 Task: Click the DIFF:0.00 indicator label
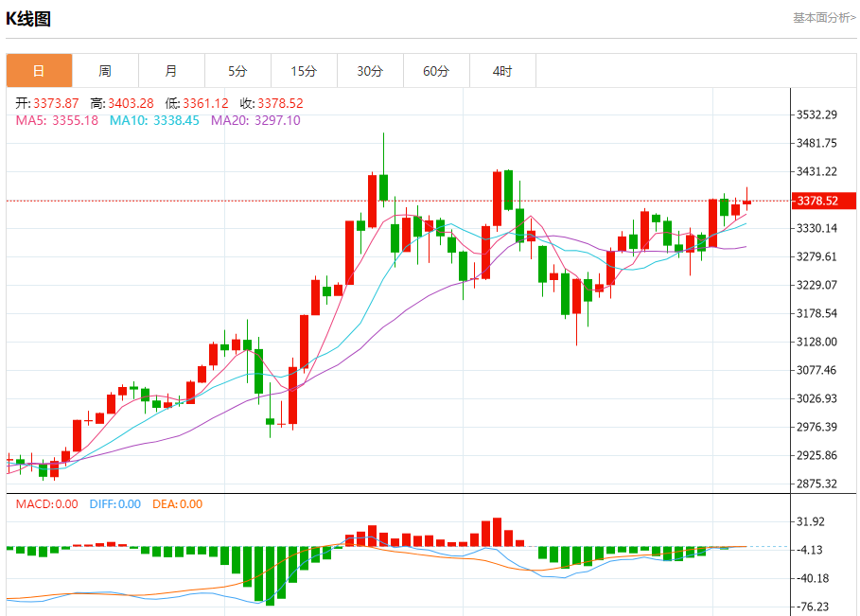115,504
